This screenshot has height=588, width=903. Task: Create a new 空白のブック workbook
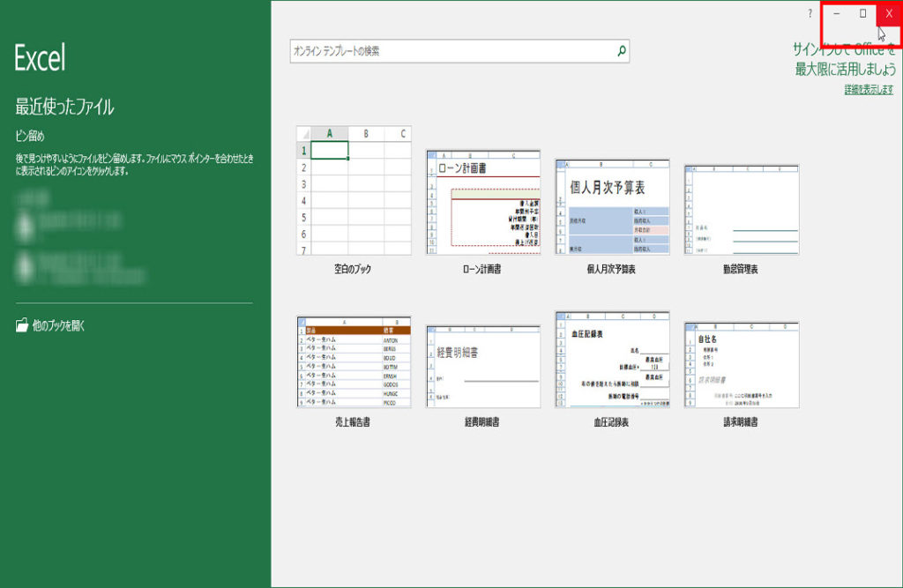pyautogui.click(x=354, y=190)
